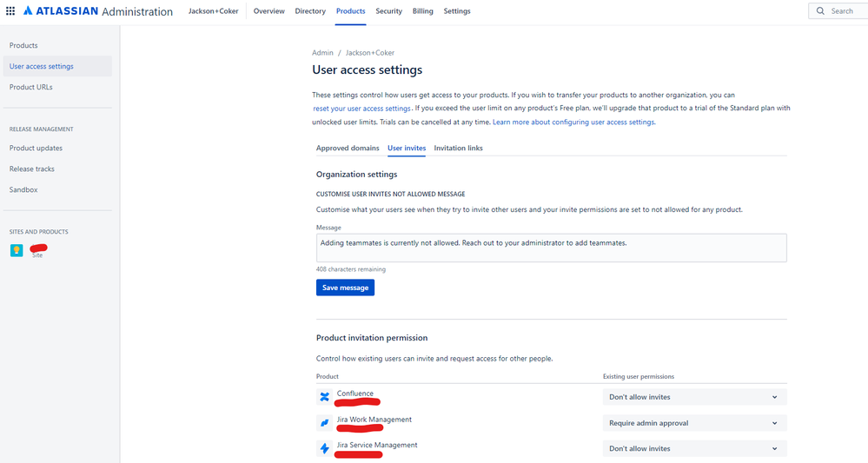Click the Confluence product name
The height and width of the screenshot is (463, 868).
(354, 394)
